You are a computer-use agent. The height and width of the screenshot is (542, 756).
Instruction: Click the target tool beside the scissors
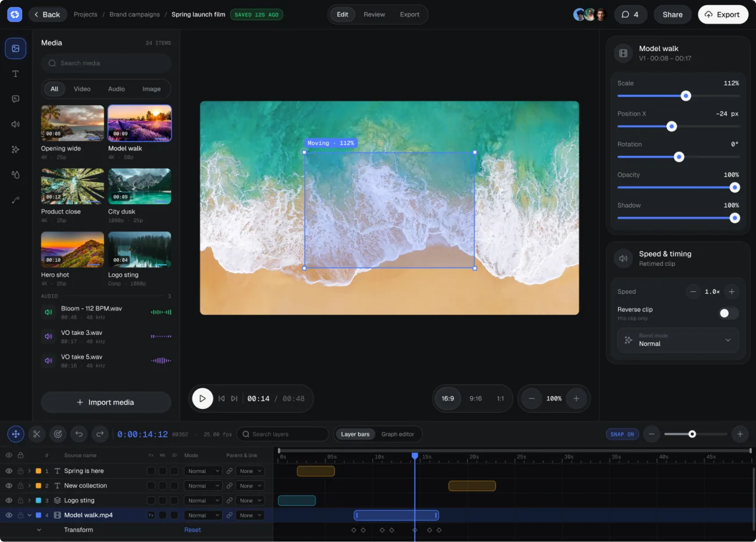58,434
